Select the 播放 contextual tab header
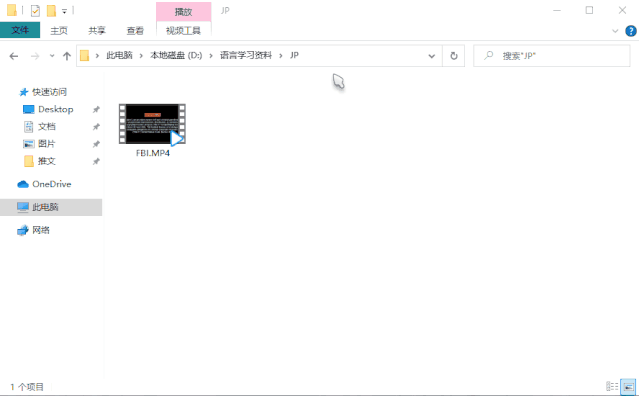The image size is (639, 396). click(x=183, y=11)
